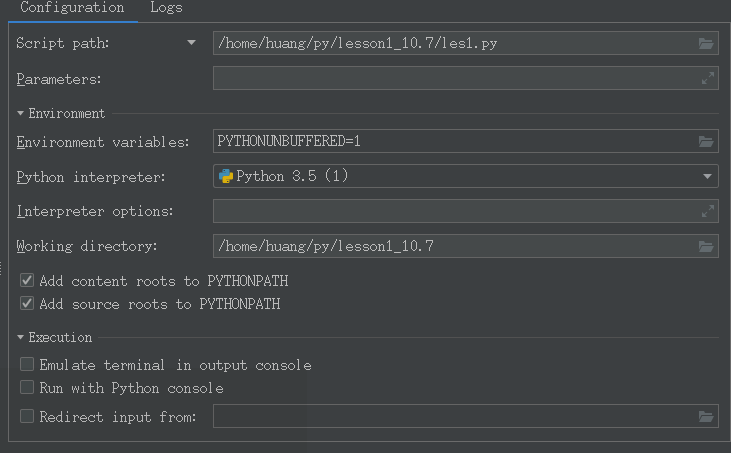
Task: Click the Parameters label
Action: [59, 79]
